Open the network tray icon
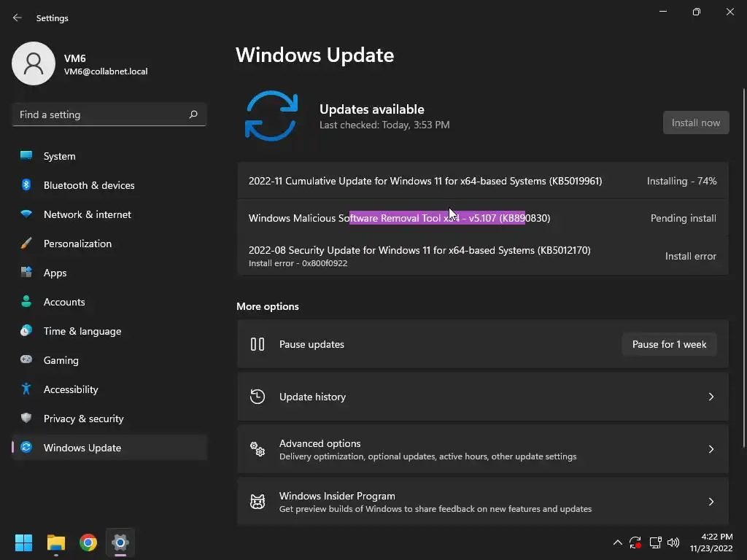 [x=656, y=542]
